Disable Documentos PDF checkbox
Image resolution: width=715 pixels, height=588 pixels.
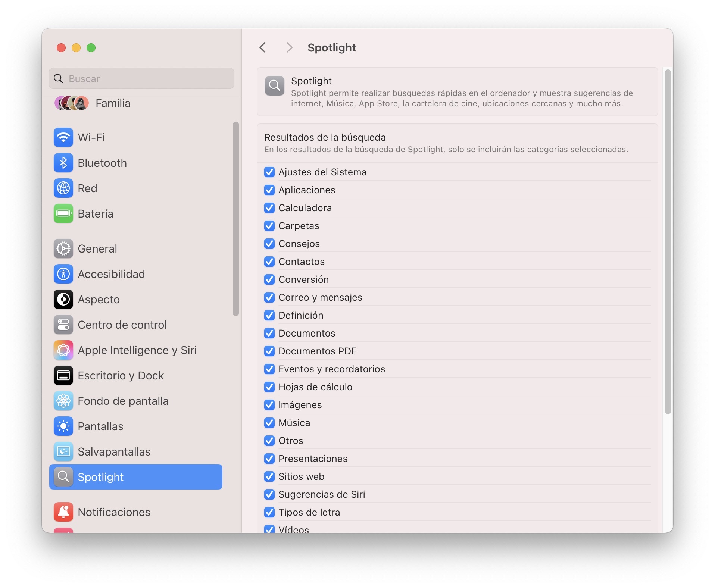tap(269, 351)
